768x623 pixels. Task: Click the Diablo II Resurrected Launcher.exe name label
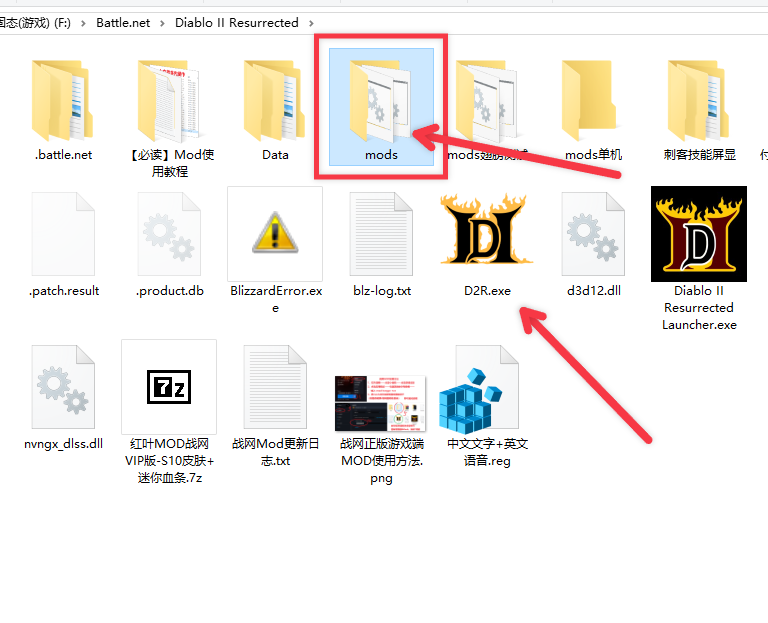pos(699,308)
